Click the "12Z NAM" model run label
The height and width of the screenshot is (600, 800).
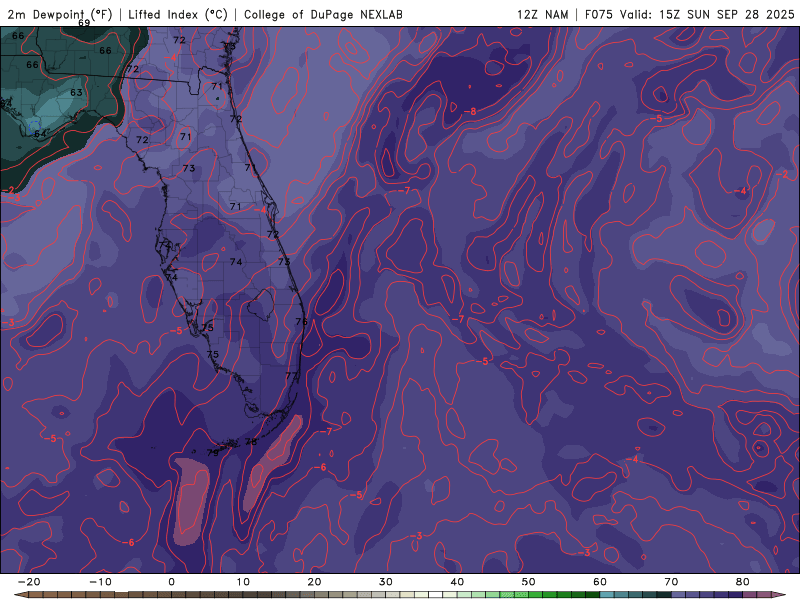pyautogui.click(x=542, y=14)
